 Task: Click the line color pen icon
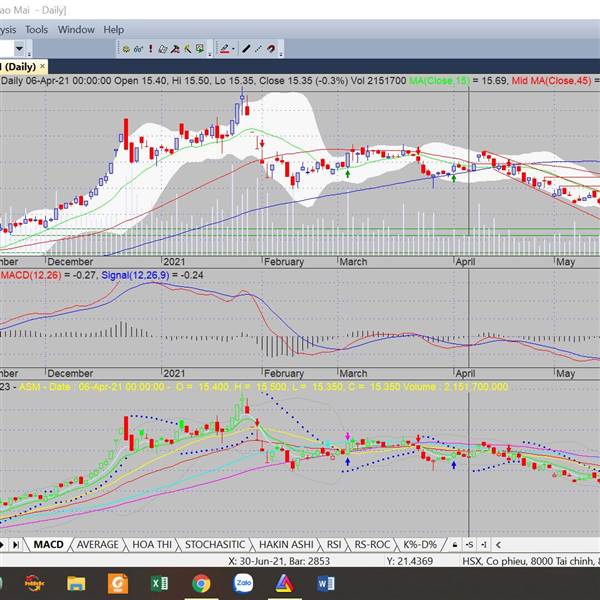pos(224,49)
